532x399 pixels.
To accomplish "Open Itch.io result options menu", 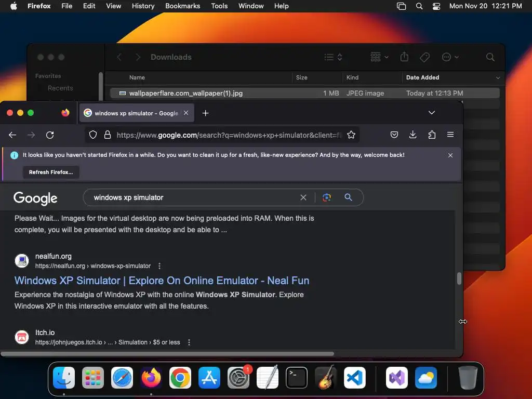I will pos(189,342).
